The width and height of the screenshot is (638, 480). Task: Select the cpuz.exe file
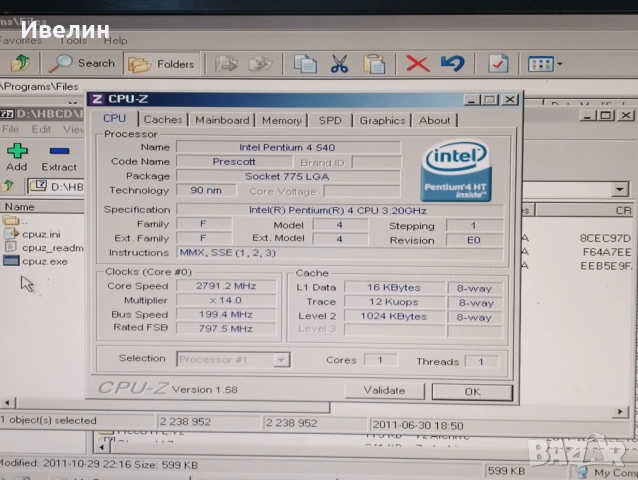coord(36,261)
